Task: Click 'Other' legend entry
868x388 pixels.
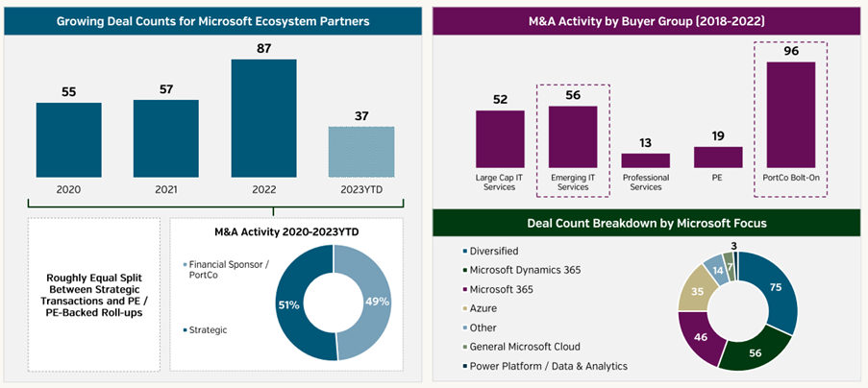Action: 479,327
